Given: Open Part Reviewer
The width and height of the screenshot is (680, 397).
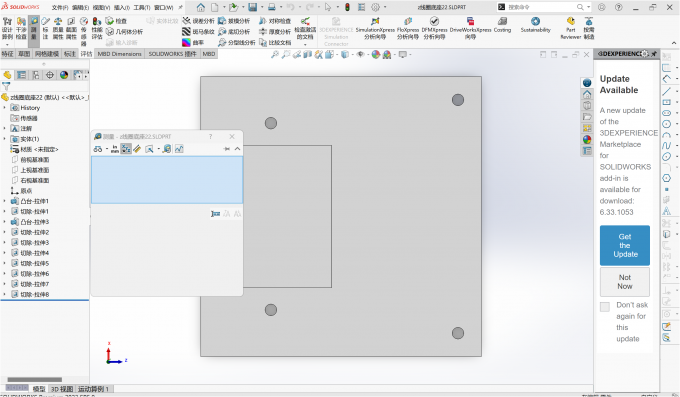Looking at the screenshot, I should click(x=571, y=28).
